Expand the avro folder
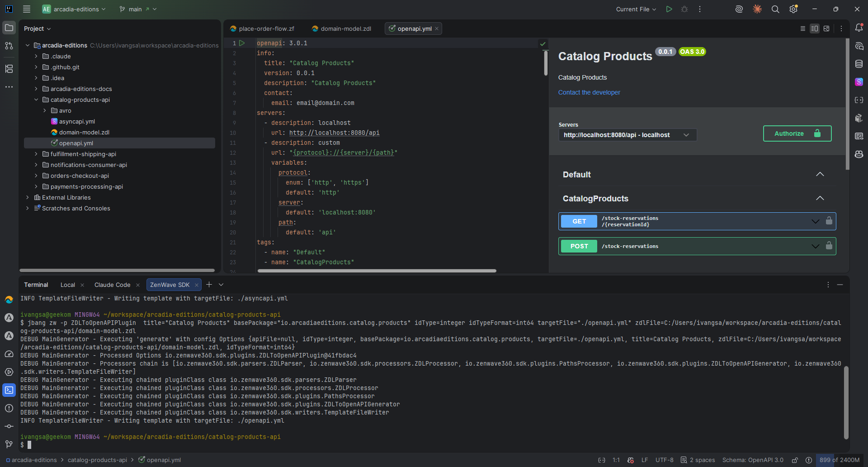The image size is (868, 467). 45,110
